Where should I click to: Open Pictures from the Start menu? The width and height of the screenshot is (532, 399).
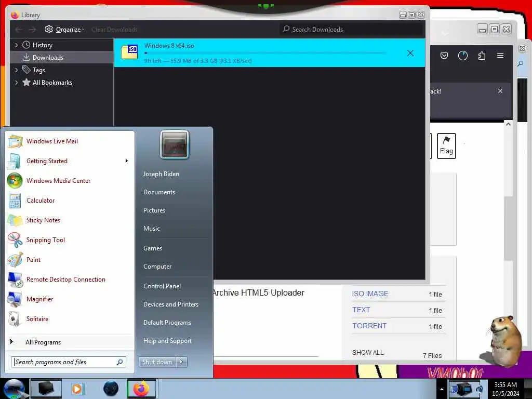[154, 210]
